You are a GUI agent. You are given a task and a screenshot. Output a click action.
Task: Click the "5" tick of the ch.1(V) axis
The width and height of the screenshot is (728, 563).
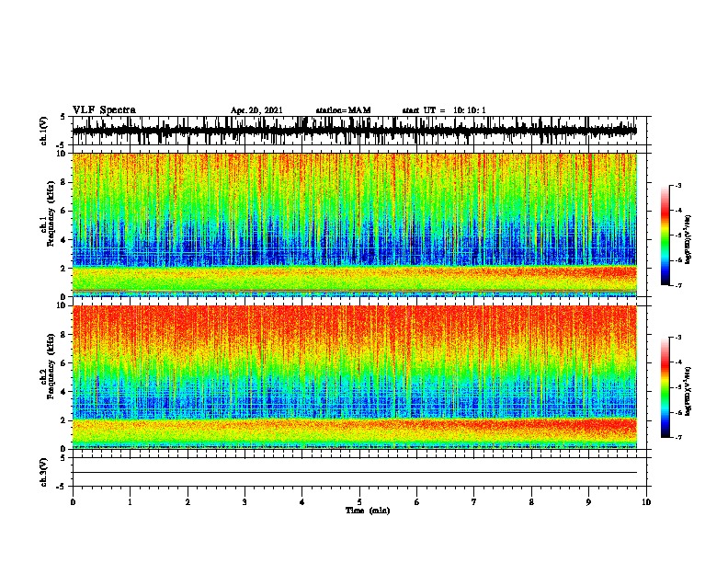[63, 117]
